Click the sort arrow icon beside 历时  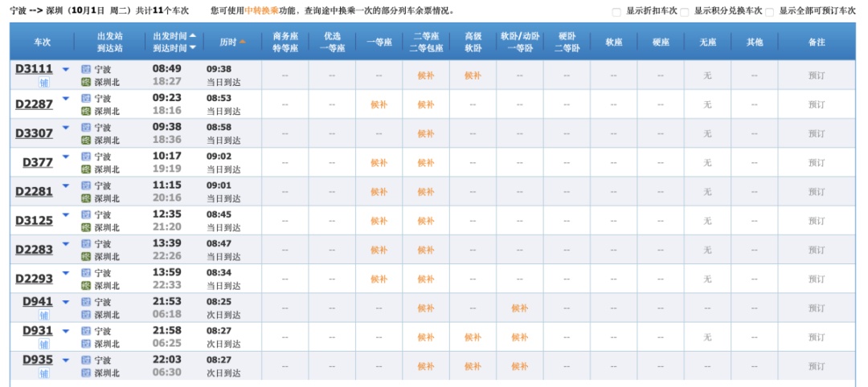243,42
